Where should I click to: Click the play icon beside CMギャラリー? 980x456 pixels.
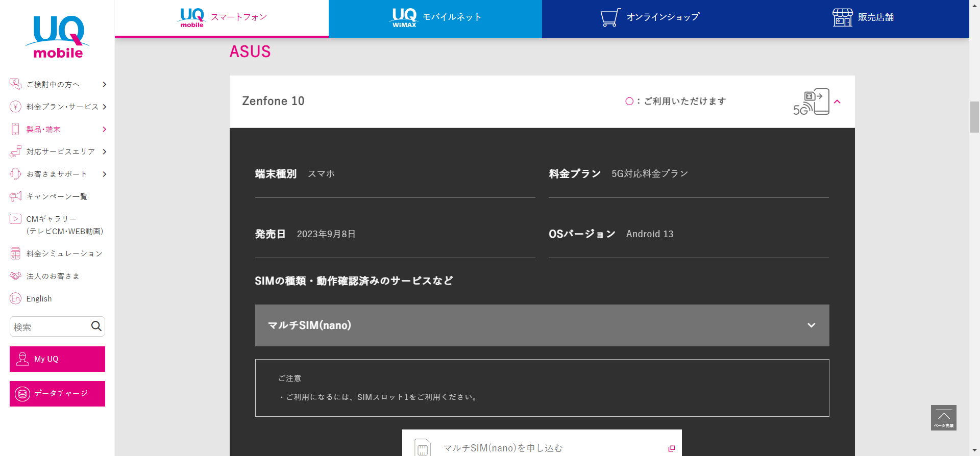pyautogui.click(x=15, y=219)
